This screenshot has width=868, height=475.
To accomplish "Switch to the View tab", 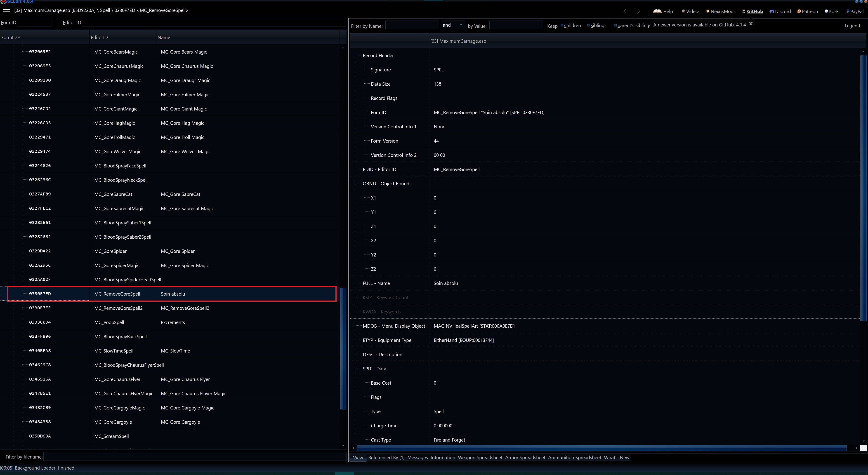I will (358, 457).
